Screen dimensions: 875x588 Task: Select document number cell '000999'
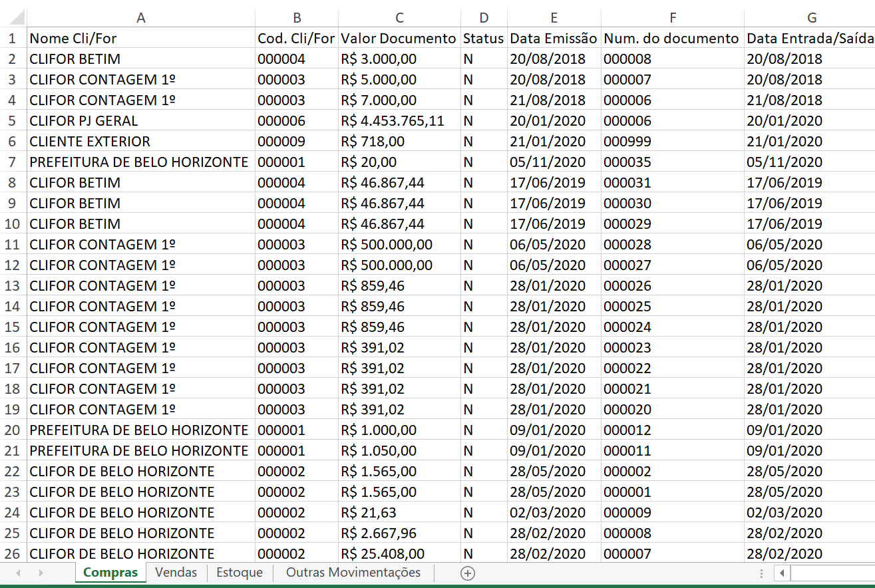coord(673,142)
